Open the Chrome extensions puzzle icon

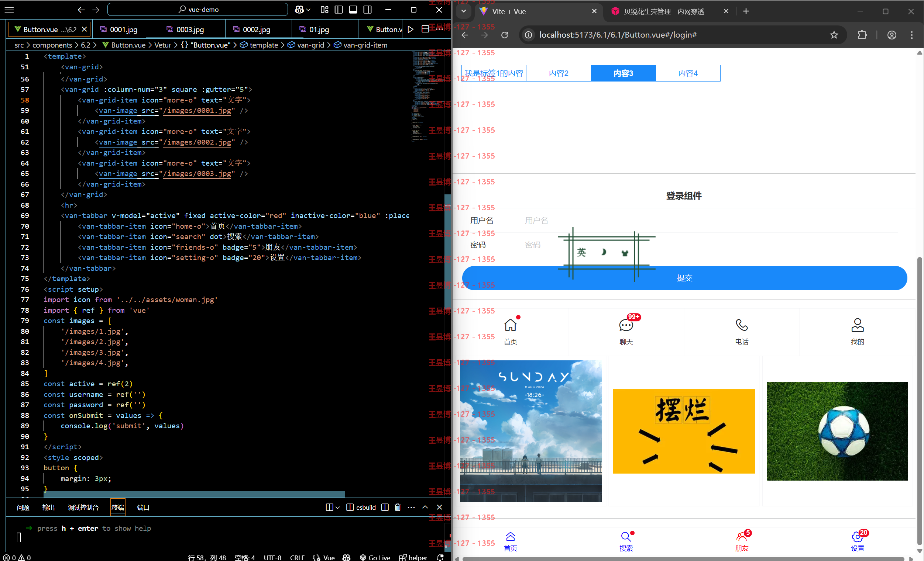pos(862,35)
